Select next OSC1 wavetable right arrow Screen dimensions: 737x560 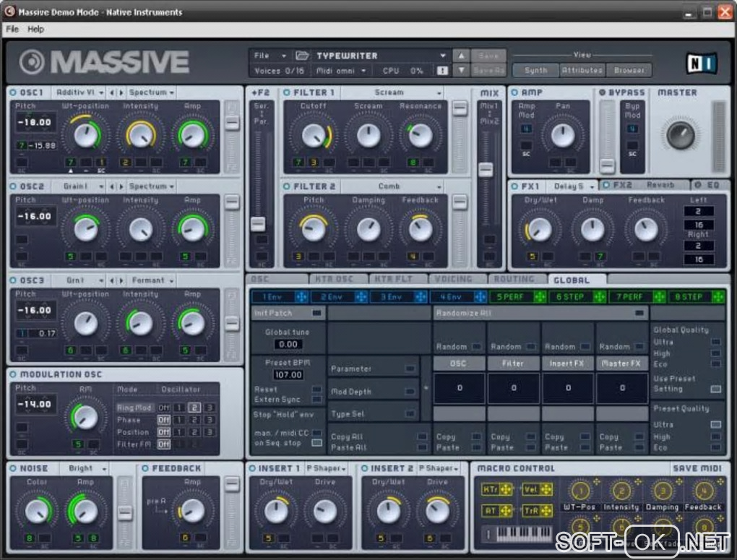coord(121,92)
